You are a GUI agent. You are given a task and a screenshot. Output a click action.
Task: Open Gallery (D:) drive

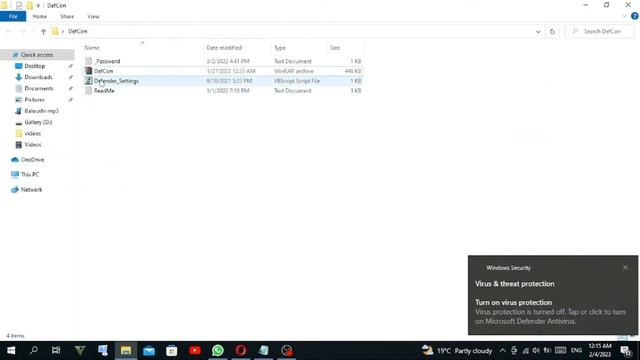coord(38,122)
